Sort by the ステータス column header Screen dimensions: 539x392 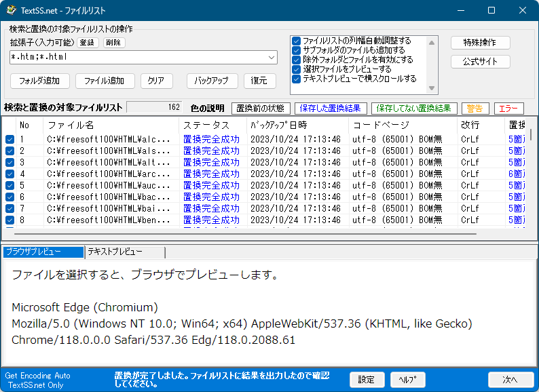click(212, 125)
